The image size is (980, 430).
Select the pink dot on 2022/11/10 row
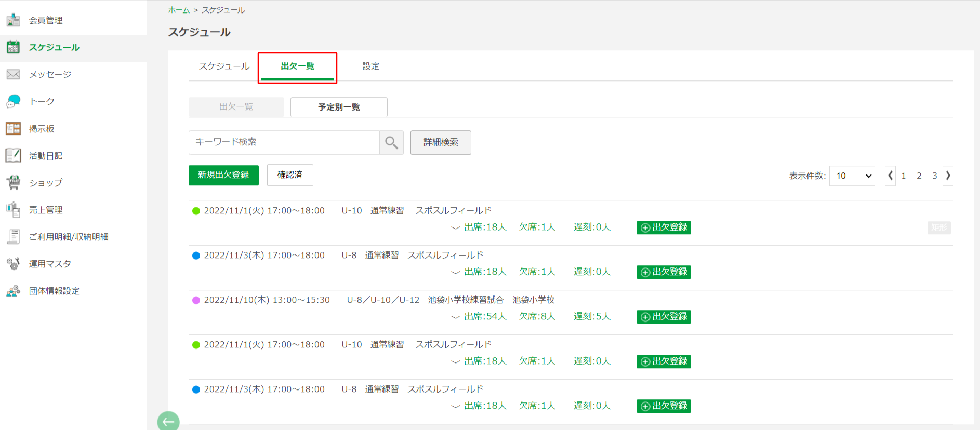(196, 300)
